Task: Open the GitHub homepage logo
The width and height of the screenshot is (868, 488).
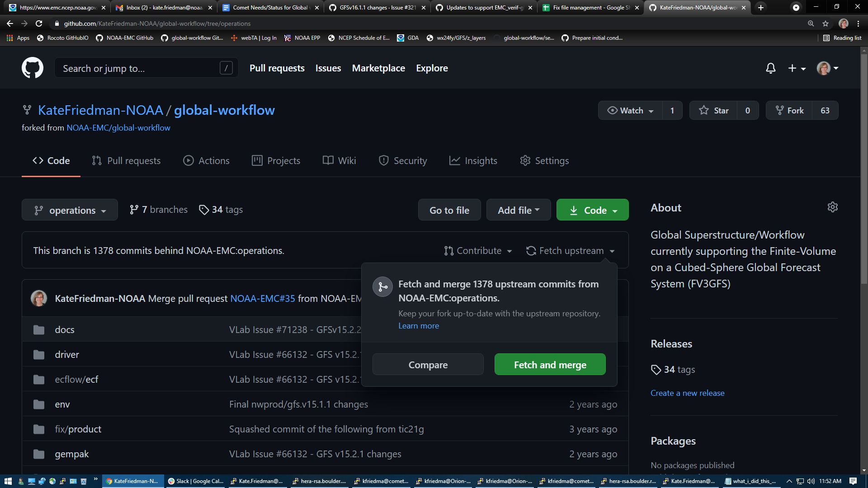Action: [x=33, y=68]
